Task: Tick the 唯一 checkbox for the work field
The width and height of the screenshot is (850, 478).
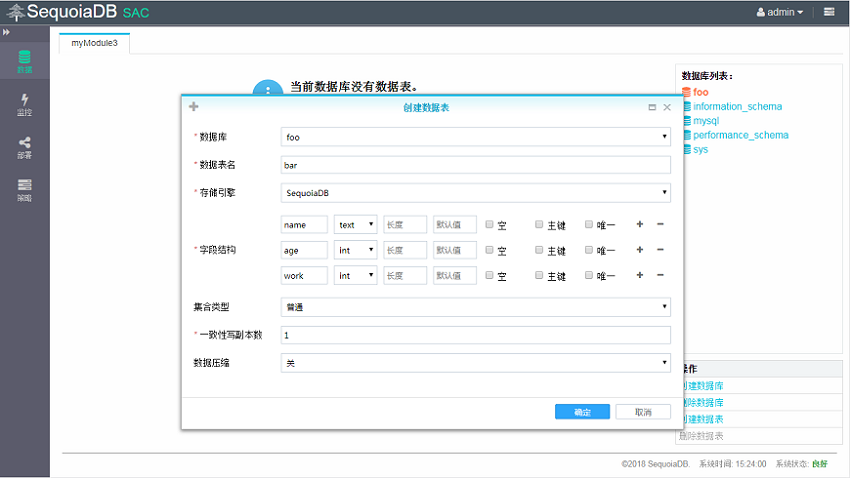Action: (x=589, y=275)
